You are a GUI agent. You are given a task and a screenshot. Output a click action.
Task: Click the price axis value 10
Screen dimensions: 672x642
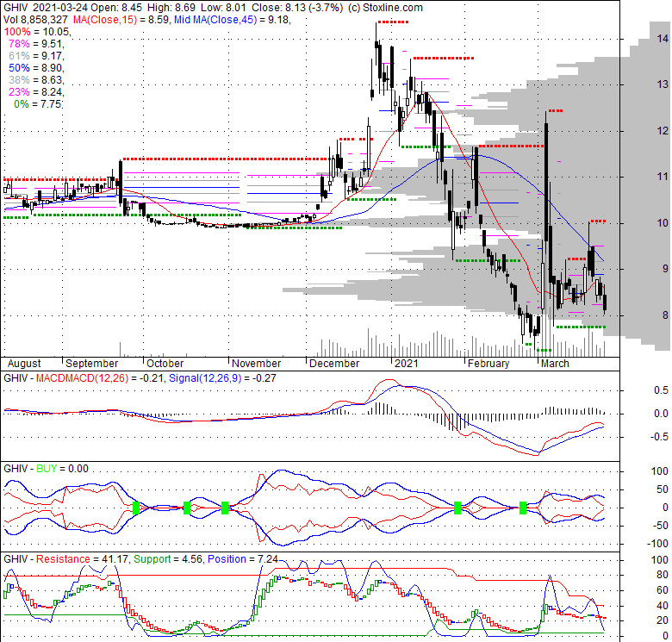click(663, 222)
